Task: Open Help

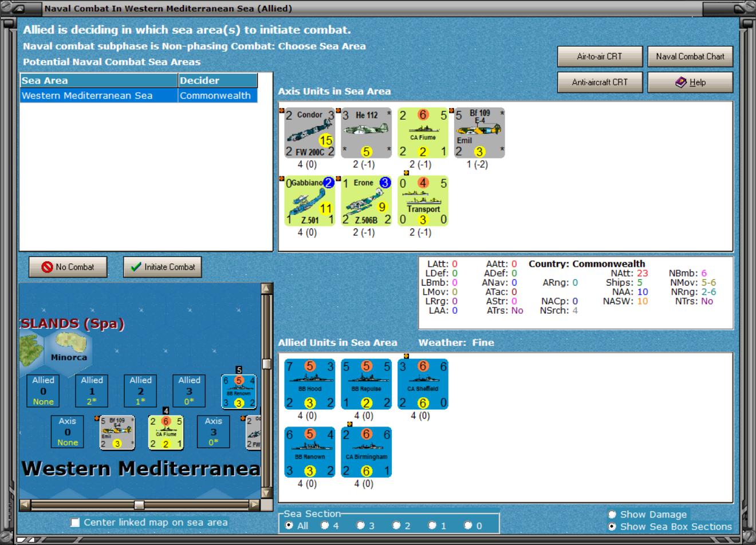Action: [x=690, y=82]
